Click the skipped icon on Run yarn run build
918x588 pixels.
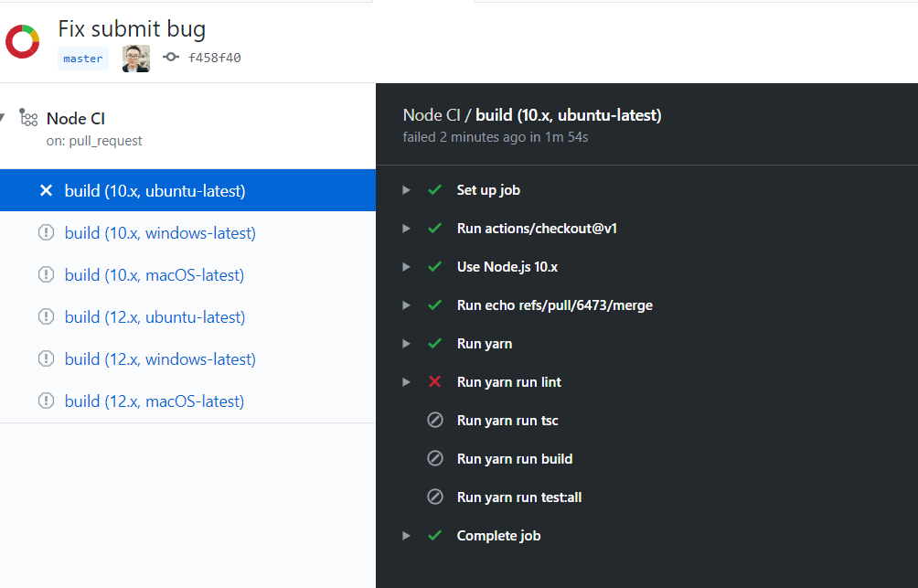tap(435, 458)
